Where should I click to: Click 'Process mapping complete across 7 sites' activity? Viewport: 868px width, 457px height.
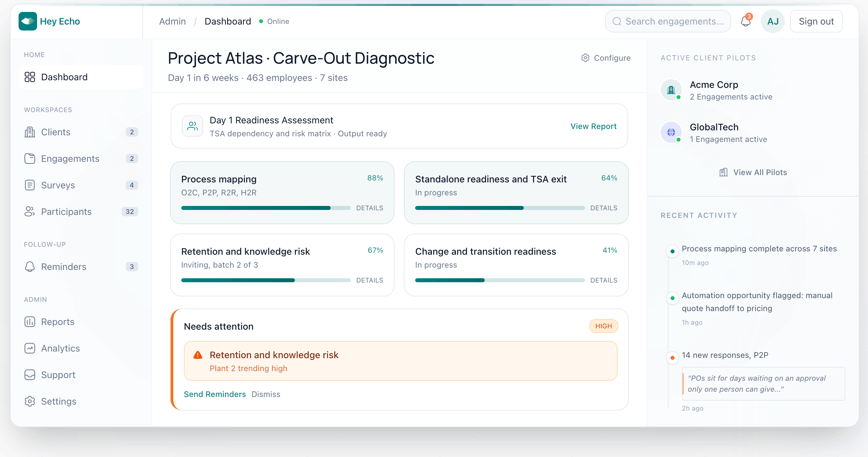coord(759,249)
